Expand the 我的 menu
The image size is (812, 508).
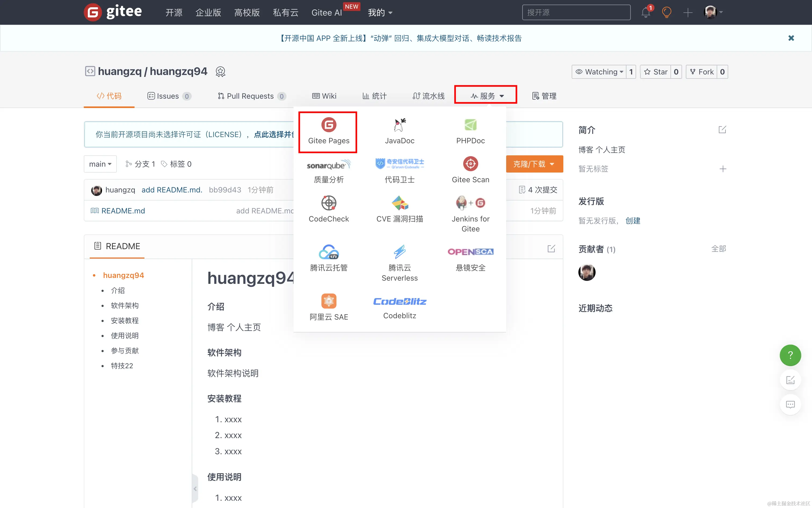[380, 12]
